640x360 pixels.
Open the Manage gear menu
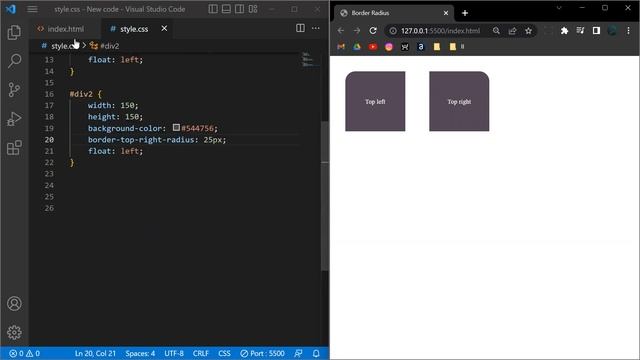pyautogui.click(x=14, y=332)
